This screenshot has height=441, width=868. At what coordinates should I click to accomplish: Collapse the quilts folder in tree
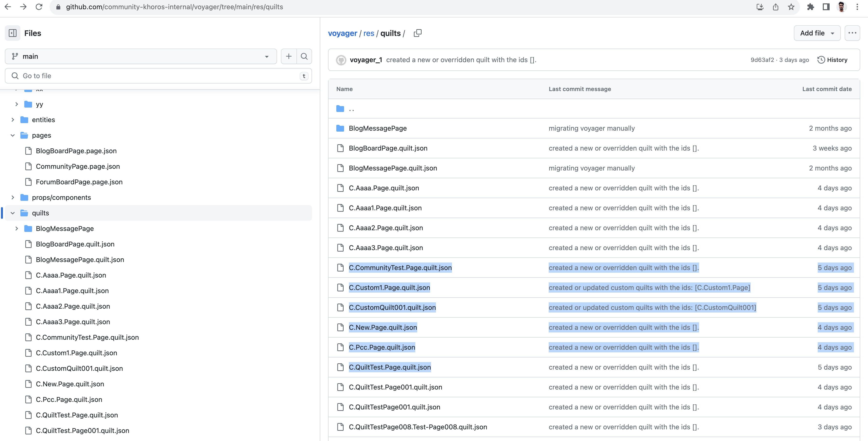12,213
